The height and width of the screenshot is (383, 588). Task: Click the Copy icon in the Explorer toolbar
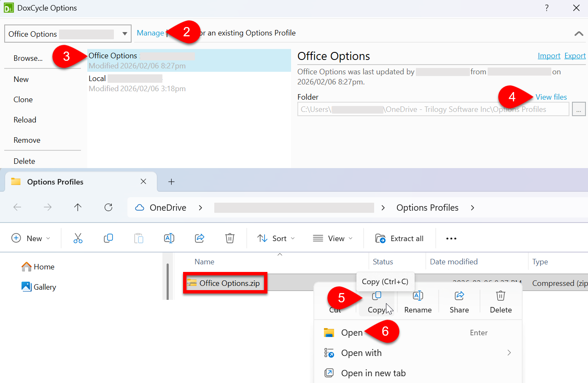(x=108, y=238)
